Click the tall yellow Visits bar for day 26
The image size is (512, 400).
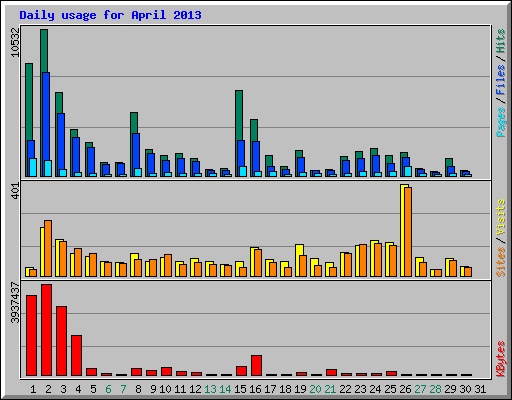402,230
